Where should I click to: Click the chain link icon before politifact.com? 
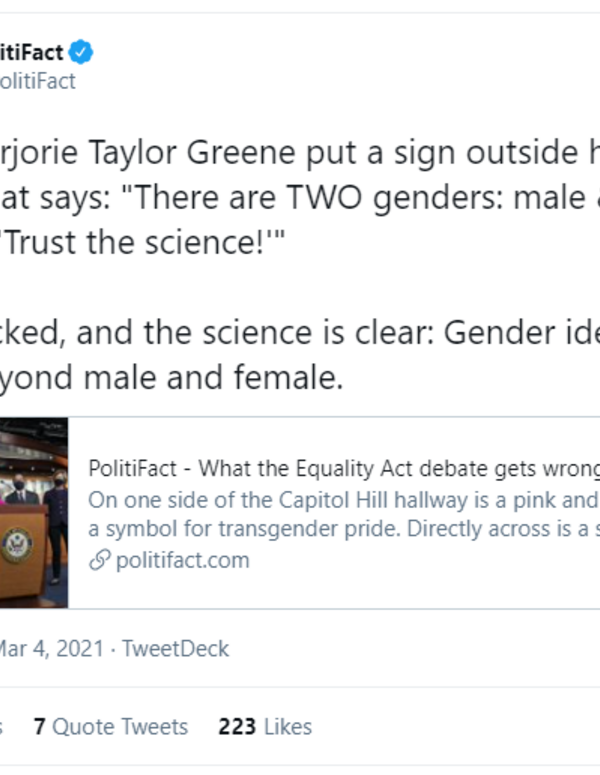pos(100,560)
